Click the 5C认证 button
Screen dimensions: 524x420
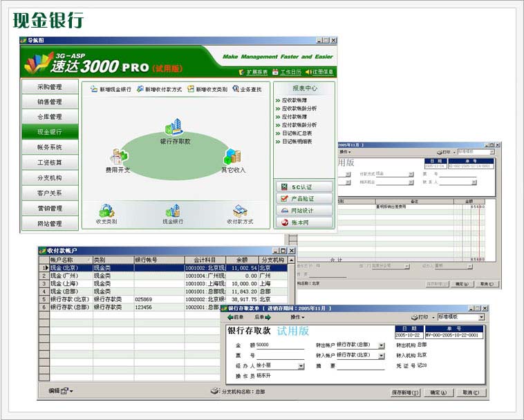pos(304,187)
